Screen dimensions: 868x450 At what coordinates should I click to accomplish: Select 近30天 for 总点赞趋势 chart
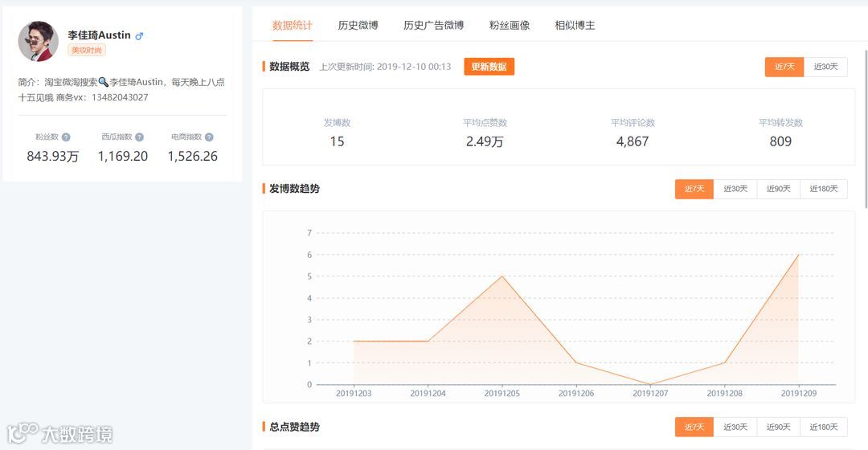click(x=735, y=427)
